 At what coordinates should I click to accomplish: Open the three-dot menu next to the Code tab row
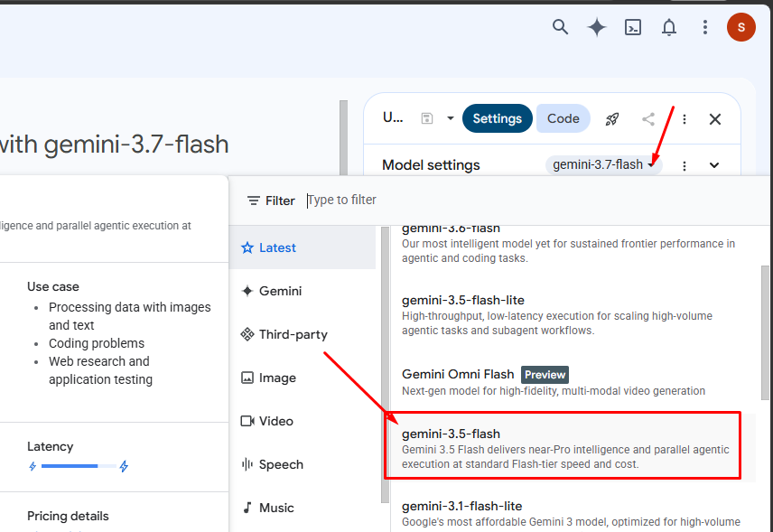[685, 119]
